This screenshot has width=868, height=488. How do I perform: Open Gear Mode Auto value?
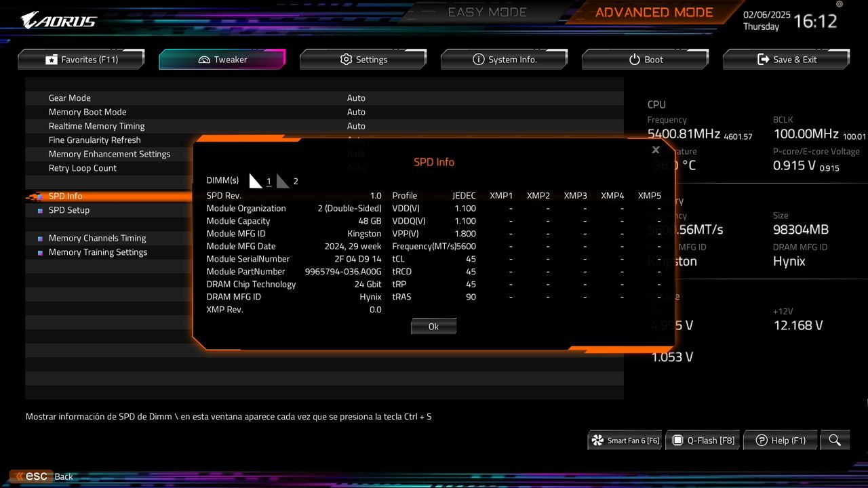356,98
